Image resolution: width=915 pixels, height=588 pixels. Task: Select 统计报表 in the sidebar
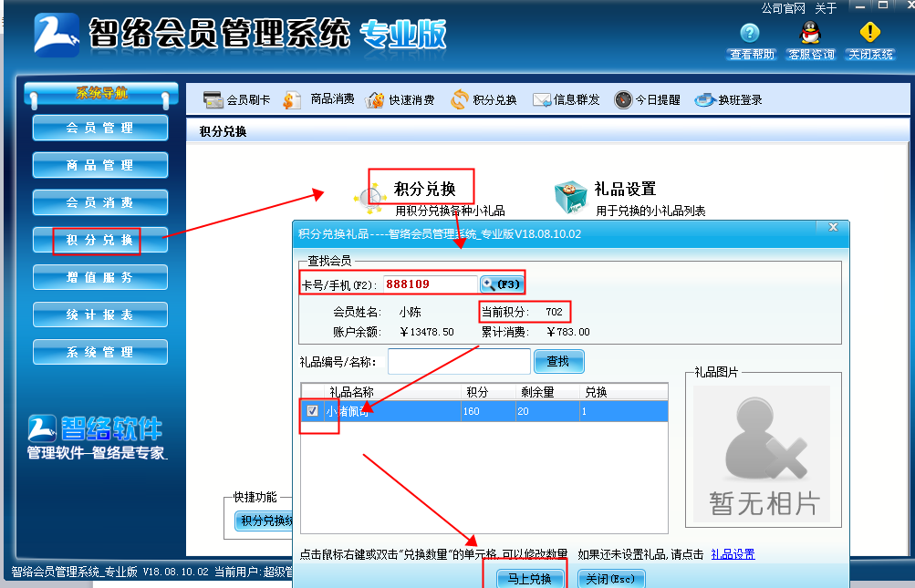pos(99,314)
